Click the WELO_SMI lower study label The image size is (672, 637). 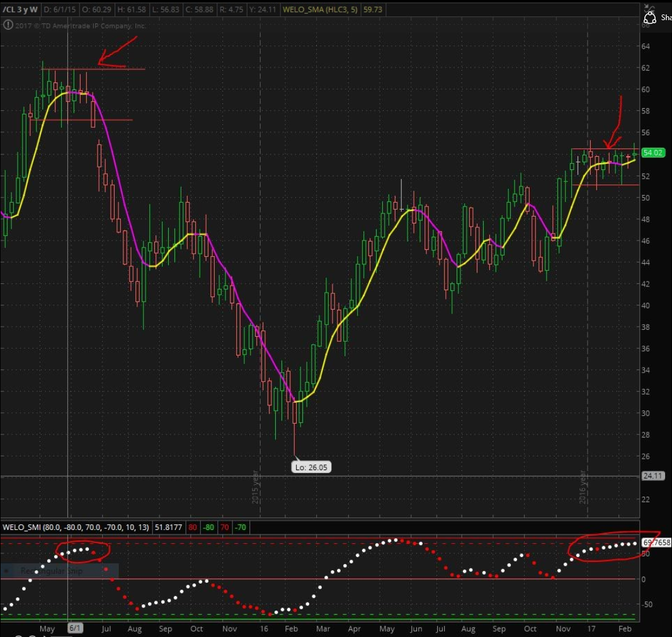76,527
